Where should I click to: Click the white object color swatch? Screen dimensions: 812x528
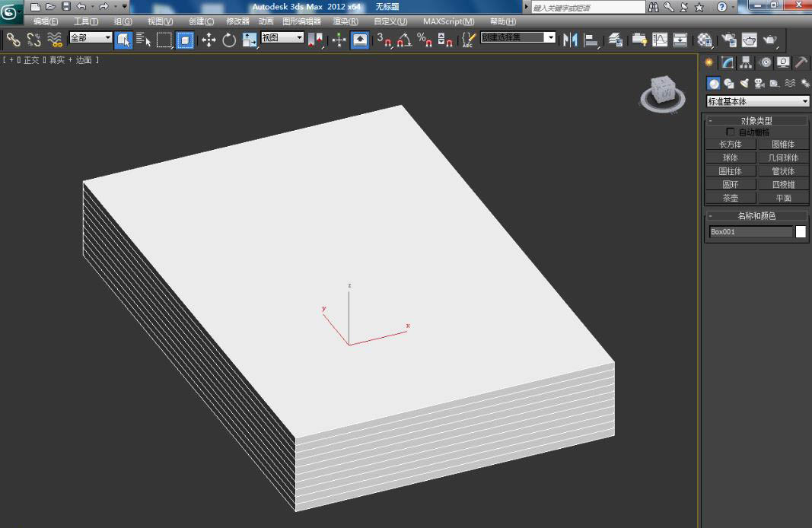click(800, 232)
